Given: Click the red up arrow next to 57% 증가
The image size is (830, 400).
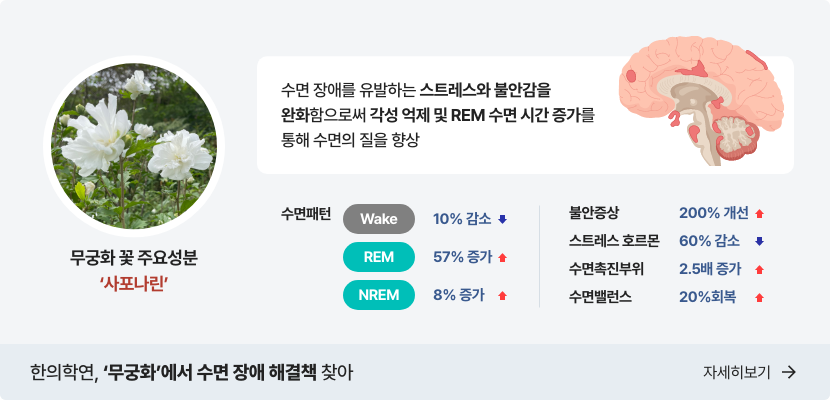Looking at the screenshot, I should (x=502, y=258).
